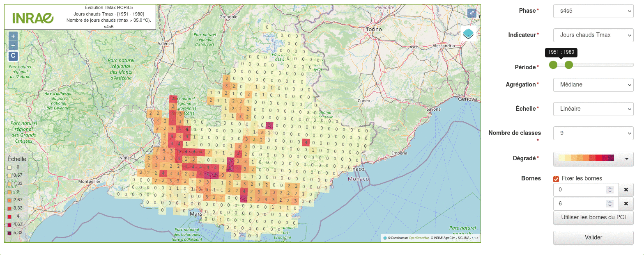This screenshot has width=644, height=255.
Task: Open the Échelle dropdown showing Linéaire
Action: [593, 109]
